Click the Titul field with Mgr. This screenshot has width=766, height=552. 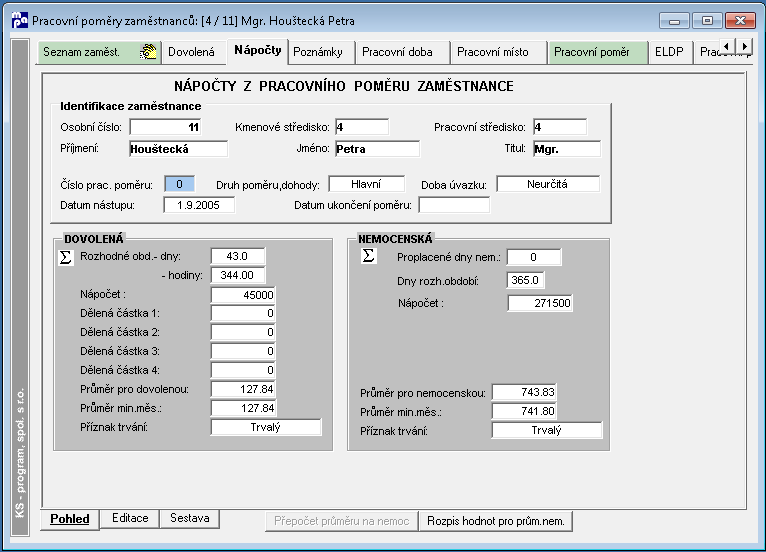(567, 149)
